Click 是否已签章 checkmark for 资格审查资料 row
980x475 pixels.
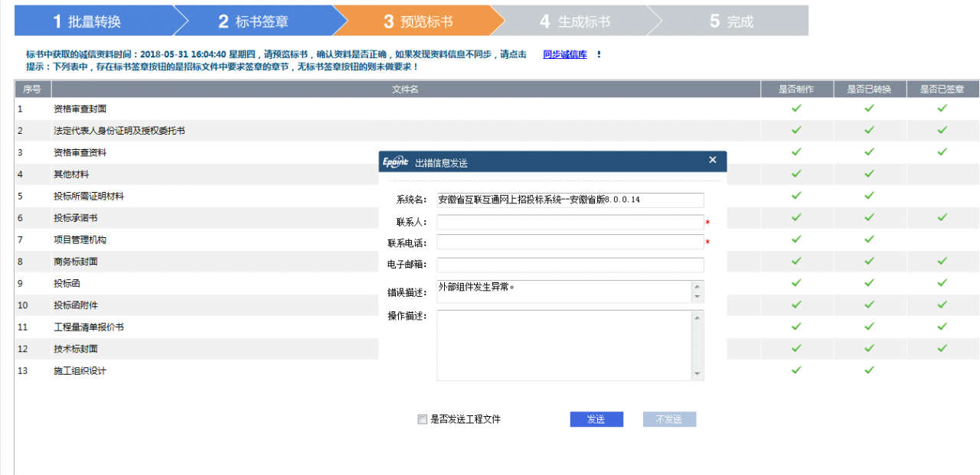coord(942,152)
